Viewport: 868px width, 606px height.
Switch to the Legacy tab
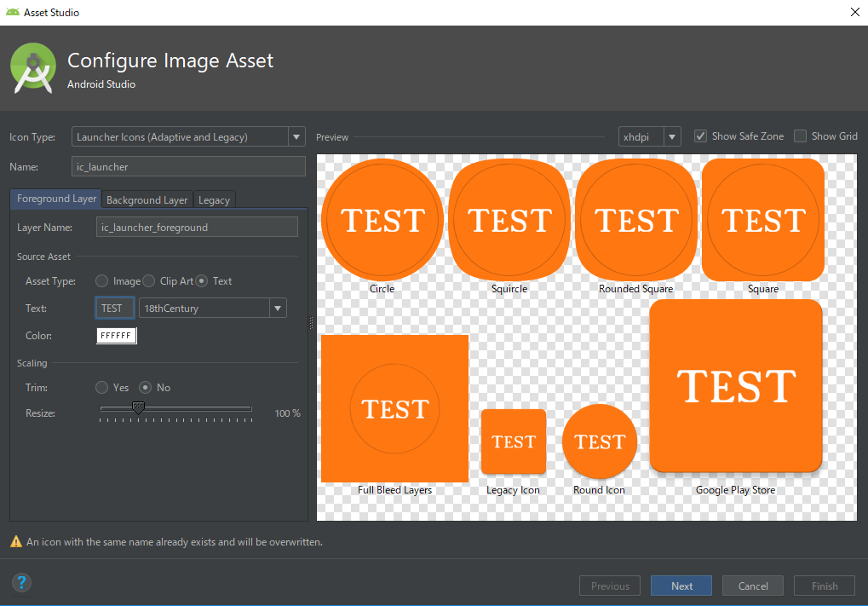215,200
